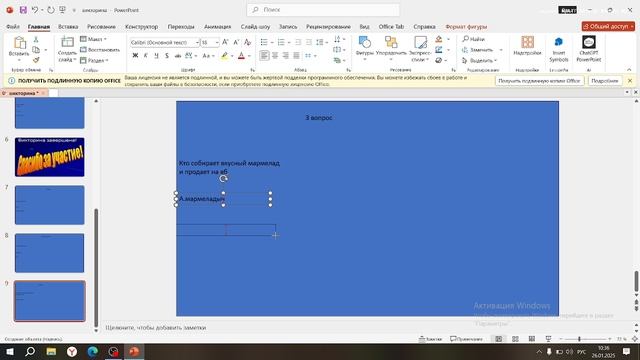Open Insert Symbols add-in
Viewport: 640px width, 360px height.
pos(559,49)
